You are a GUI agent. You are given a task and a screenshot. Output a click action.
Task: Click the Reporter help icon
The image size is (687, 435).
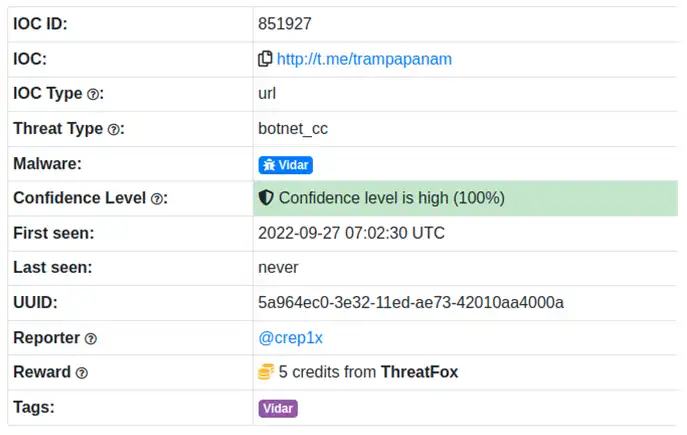point(91,339)
